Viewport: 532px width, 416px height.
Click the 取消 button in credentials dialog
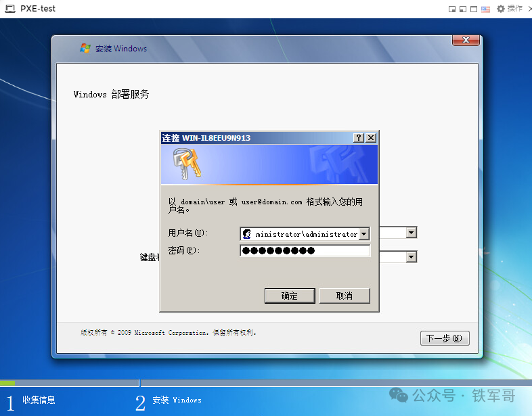tap(345, 296)
